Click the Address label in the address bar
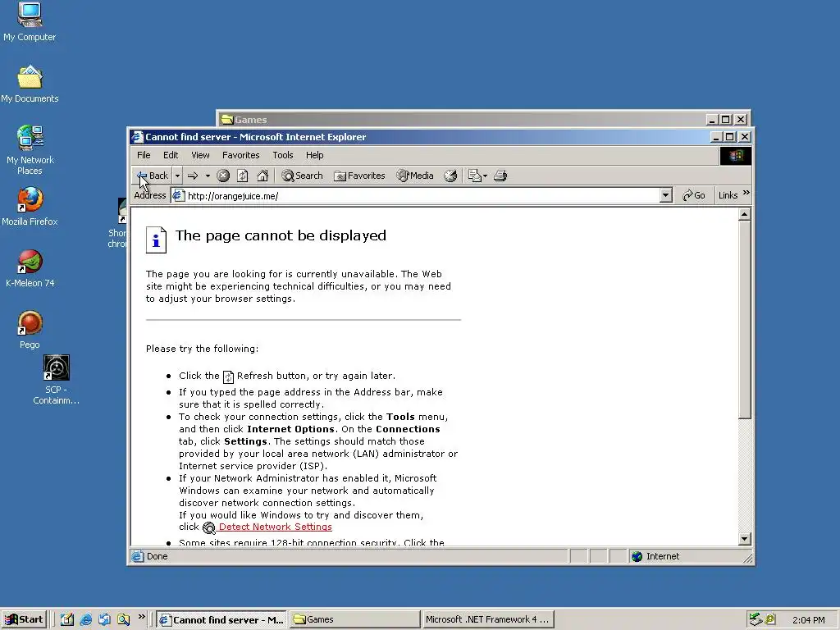This screenshot has width=840, height=630. (150, 195)
